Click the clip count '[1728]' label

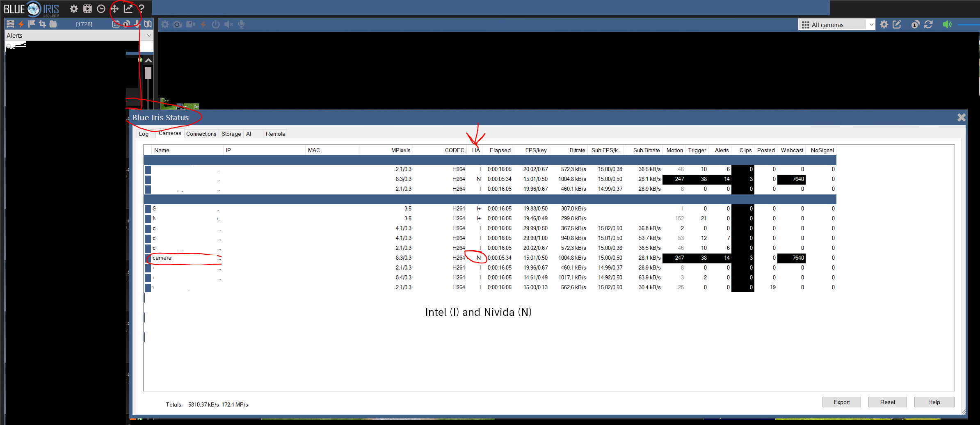pyautogui.click(x=84, y=25)
